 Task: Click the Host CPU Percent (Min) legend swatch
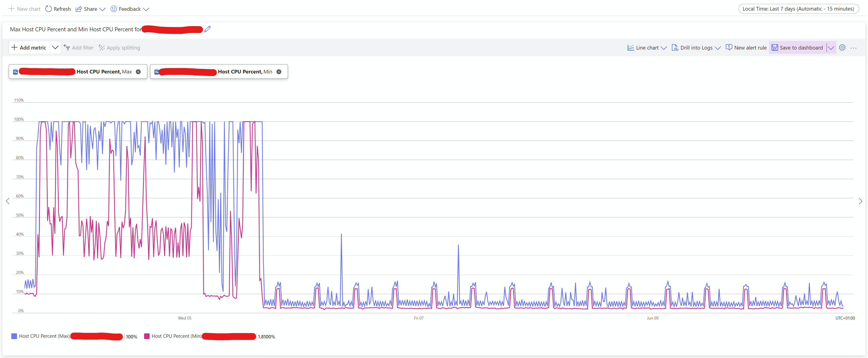pyautogui.click(x=147, y=336)
